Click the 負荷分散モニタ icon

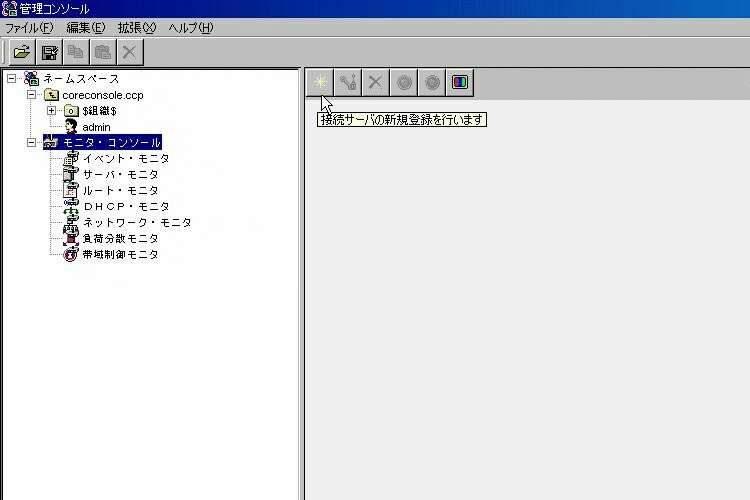point(71,238)
